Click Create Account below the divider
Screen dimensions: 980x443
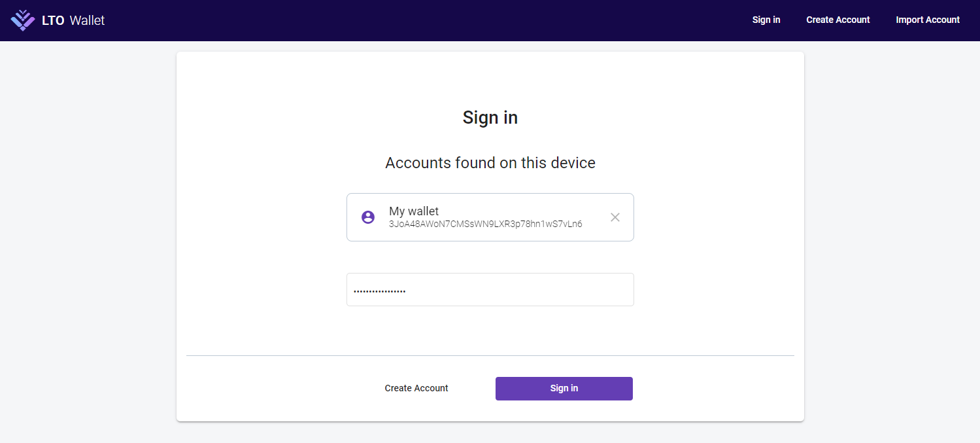coord(416,388)
